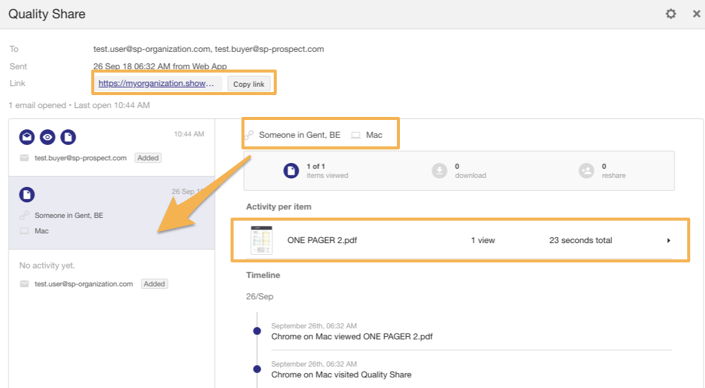
Task: Open the myorganization share link
Action: (x=156, y=83)
